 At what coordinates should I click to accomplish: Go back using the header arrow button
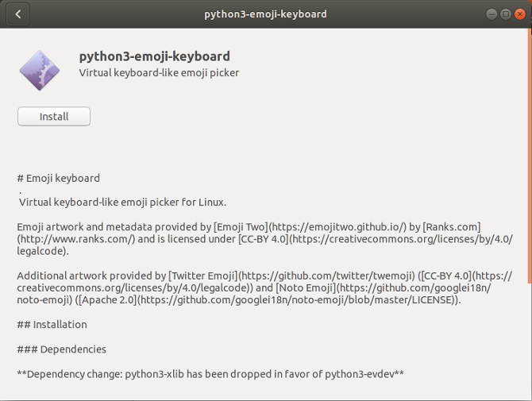click(17, 14)
